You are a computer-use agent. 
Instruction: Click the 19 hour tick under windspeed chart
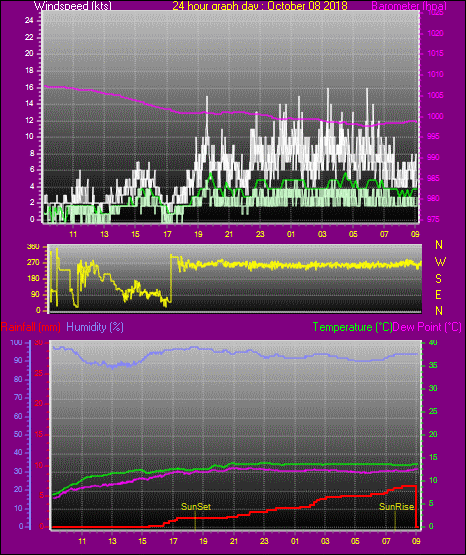[x=198, y=234]
